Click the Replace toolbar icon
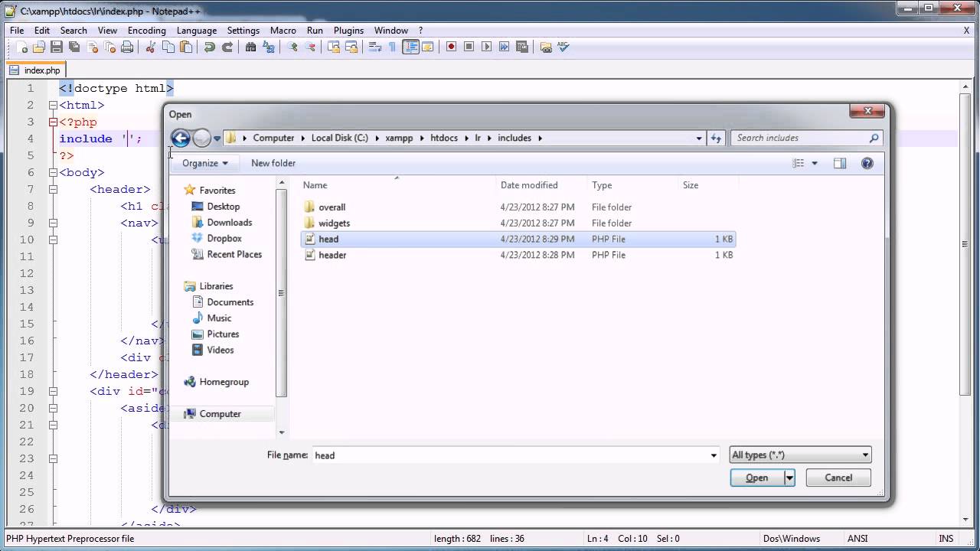980x551 pixels. [x=268, y=47]
